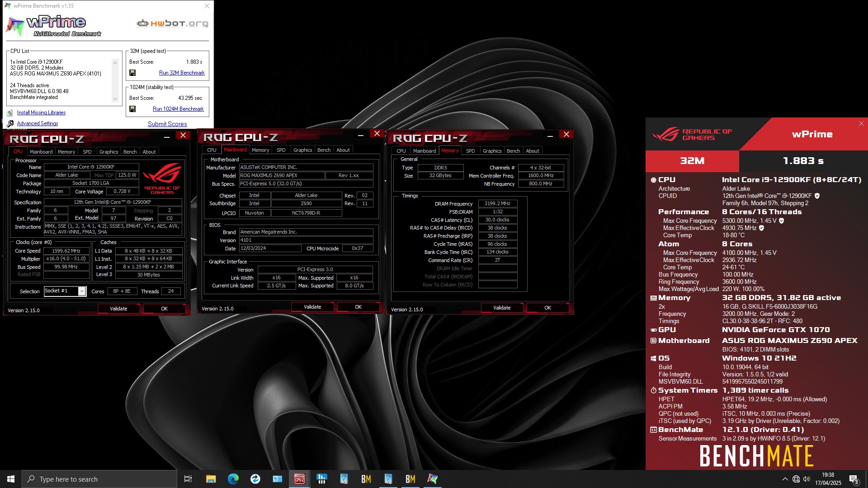Open Install Missing Libraries link
This screenshot has height=488, width=868.
[x=41, y=113]
